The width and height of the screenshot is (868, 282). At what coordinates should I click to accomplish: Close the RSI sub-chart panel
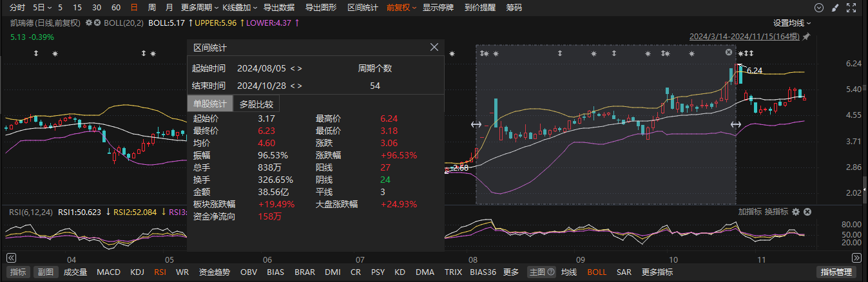click(x=807, y=212)
